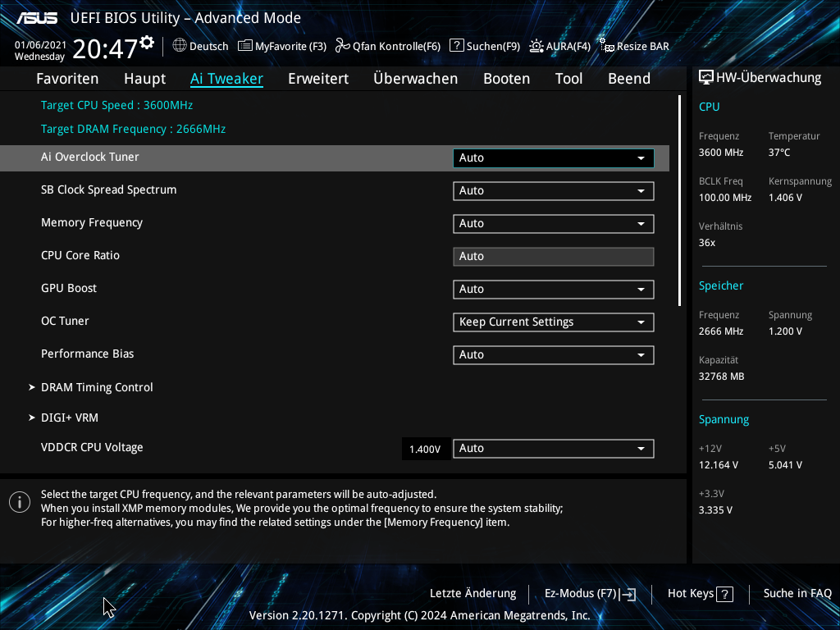
Task: Open the Memory Frequency dropdown
Action: point(554,223)
